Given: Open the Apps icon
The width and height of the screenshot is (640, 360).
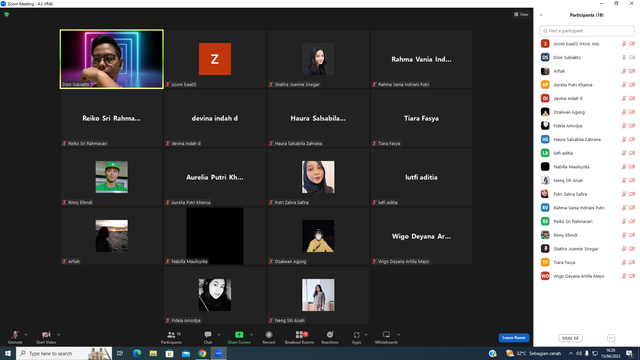Looking at the screenshot, I should coord(356,335).
